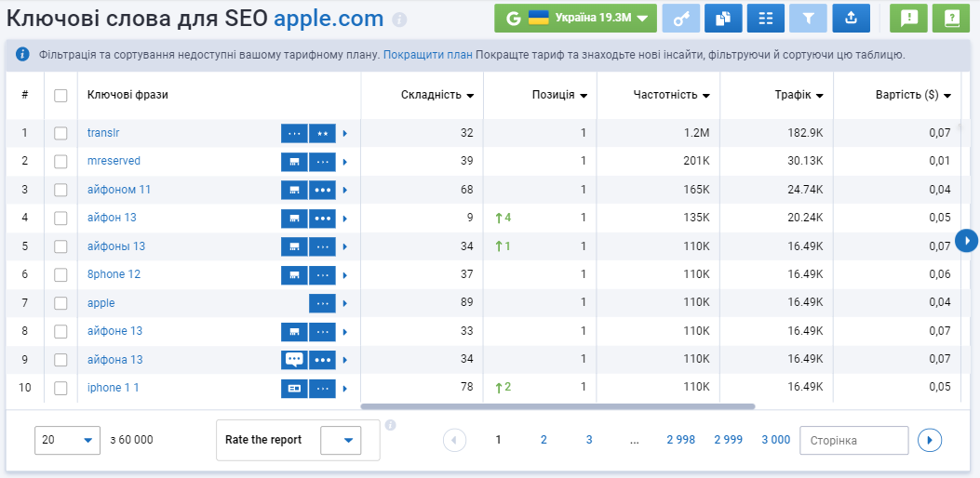Click the dots icon for iphone 1 1
980x478 pixels.
point(323,388)
